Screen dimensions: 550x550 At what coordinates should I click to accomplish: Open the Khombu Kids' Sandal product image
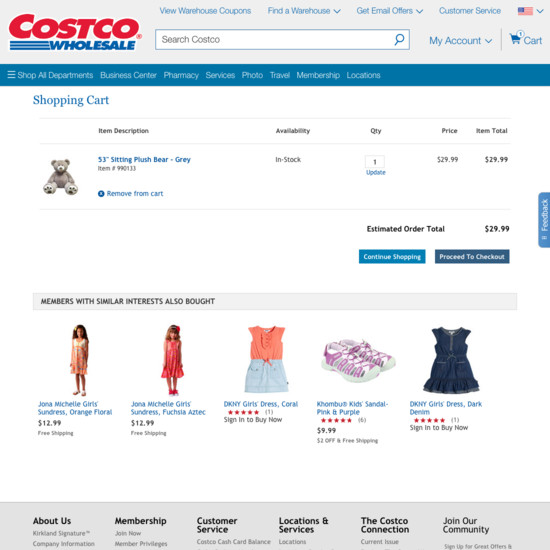coord(358,360)
